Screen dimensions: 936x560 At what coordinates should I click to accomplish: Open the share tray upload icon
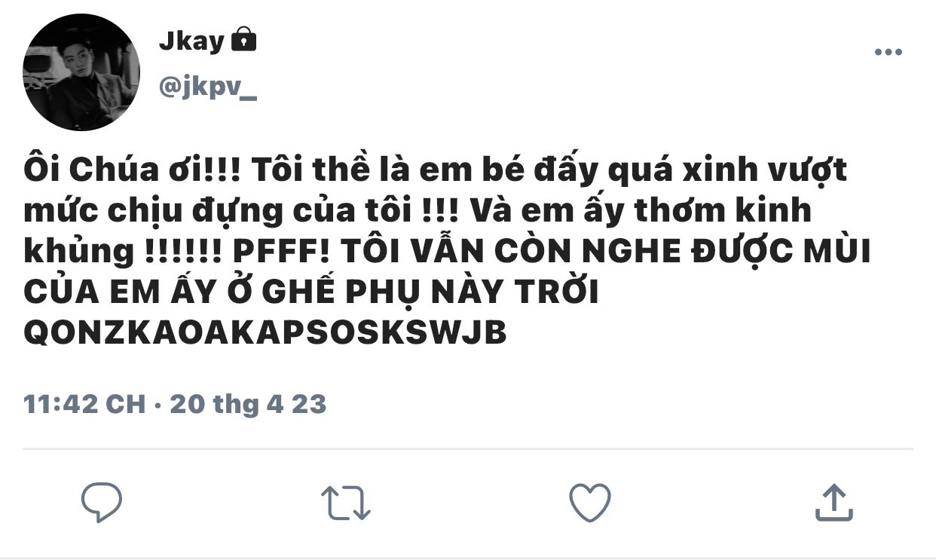834,502
